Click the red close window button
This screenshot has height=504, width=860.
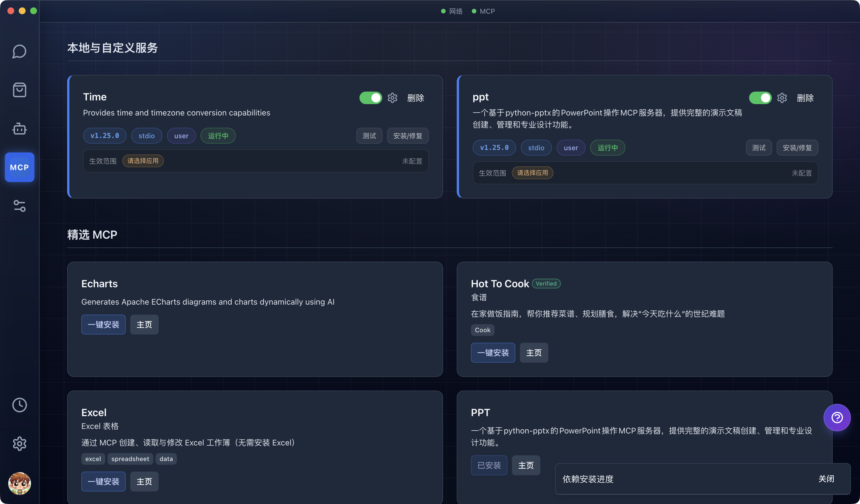pyautogui.click(x=11, y=11)
